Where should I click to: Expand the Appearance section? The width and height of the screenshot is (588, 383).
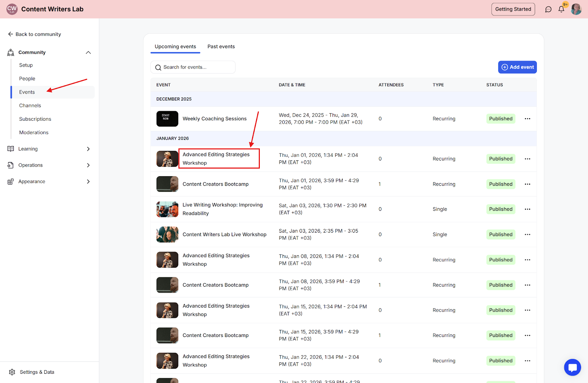[x=88, y=182]
